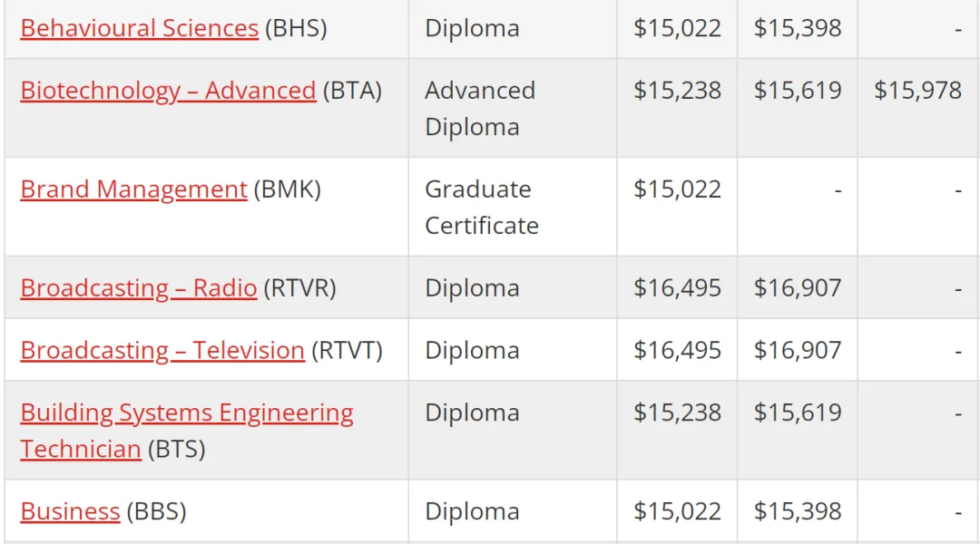Open the Business program link
Screen dimensions: 980x544
coord(70,511)
